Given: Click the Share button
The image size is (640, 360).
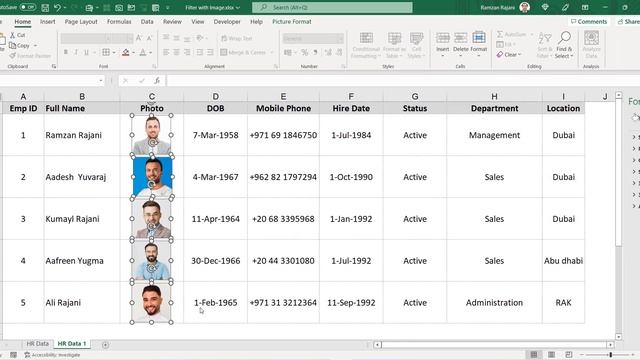Looking at the screenshot, I should (x=629, y=22).
